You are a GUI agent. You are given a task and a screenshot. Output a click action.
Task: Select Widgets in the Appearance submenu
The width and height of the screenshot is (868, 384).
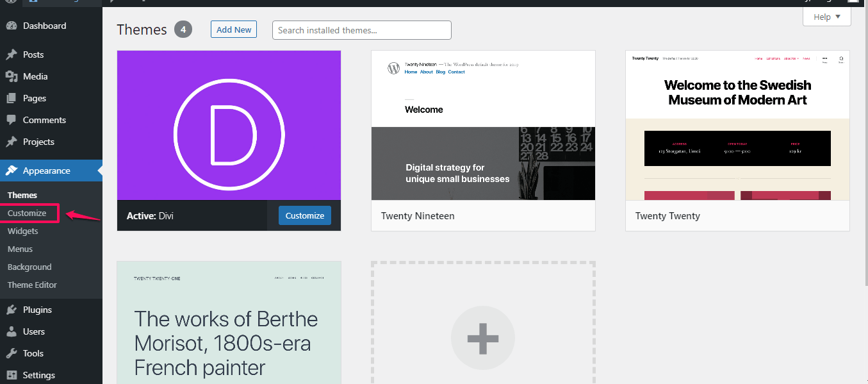22,231
